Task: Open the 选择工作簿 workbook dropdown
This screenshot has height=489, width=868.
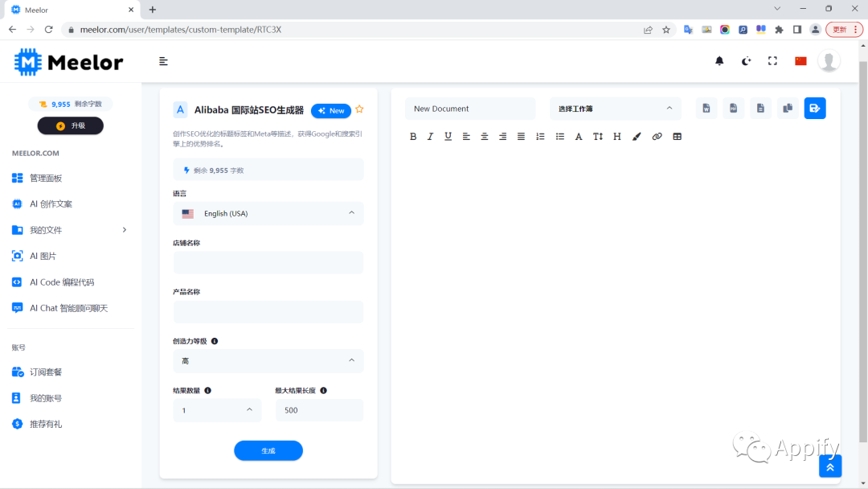Action: [x=615, y=109]
